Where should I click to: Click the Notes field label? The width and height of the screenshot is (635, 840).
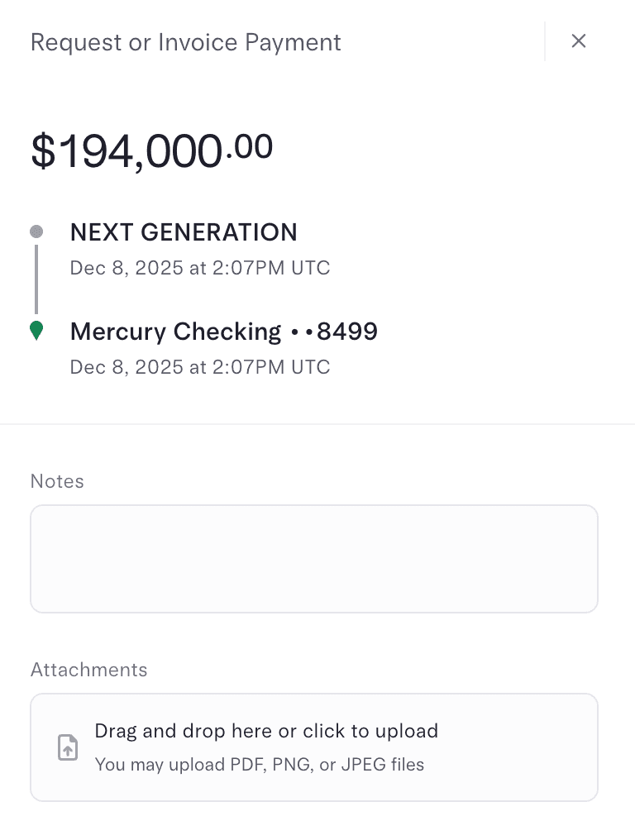pos(57,481)
